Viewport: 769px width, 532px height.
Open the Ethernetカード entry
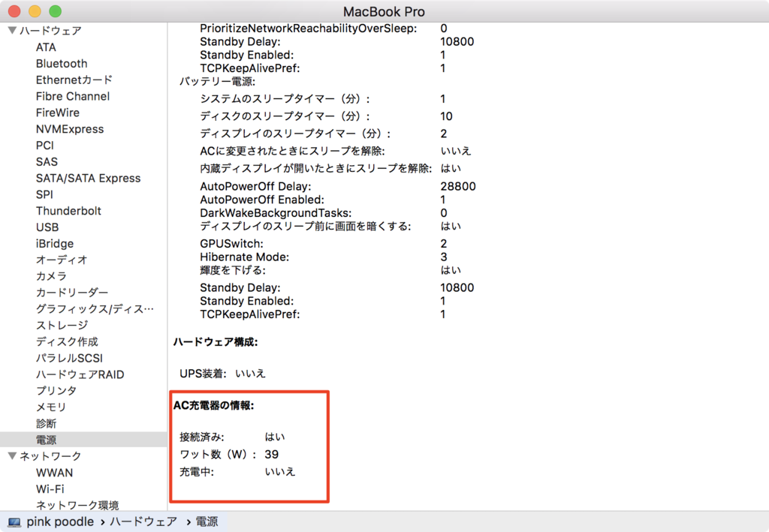point(74,80)
